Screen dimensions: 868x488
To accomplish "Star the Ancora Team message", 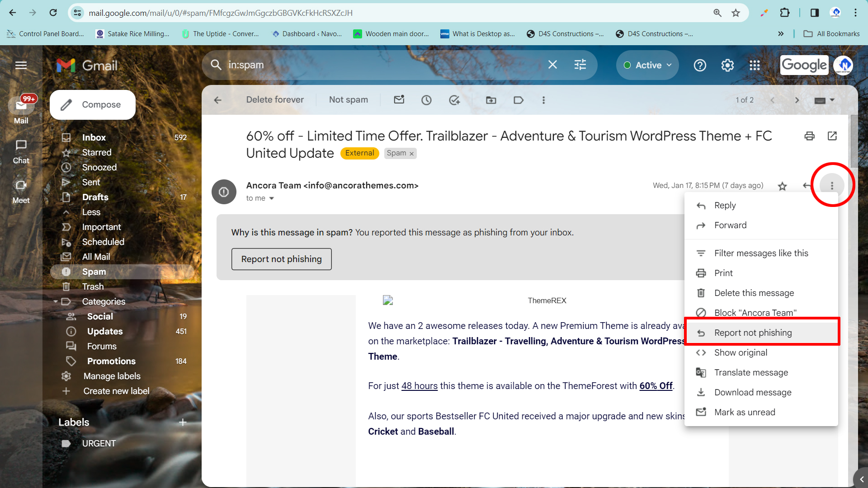I will (x=782, y=186).
